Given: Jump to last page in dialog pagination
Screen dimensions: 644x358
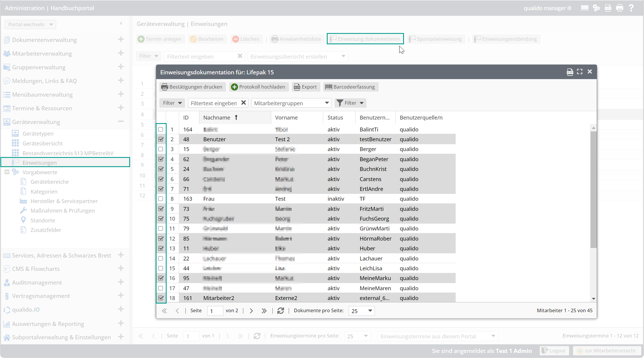Looking at the screenshot, I should click(264, 311).
